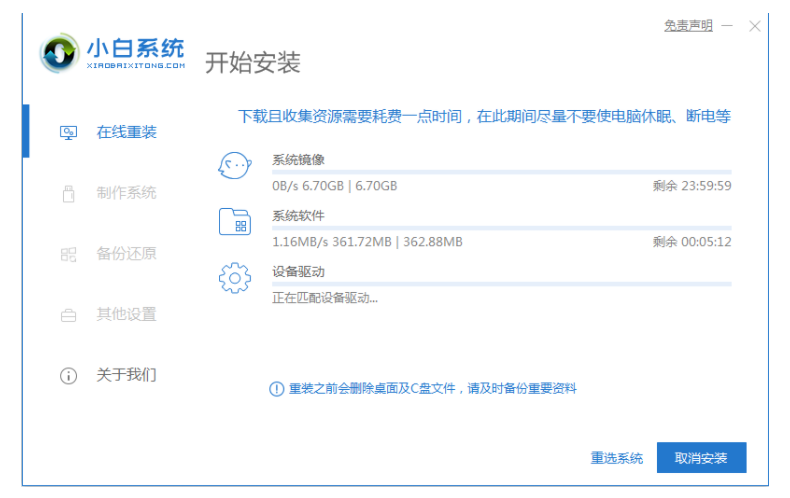This screenshot has width=790, height=498.
Task: Open the 在线重装 sidebar tab
Action: click(x=126, y=132)
